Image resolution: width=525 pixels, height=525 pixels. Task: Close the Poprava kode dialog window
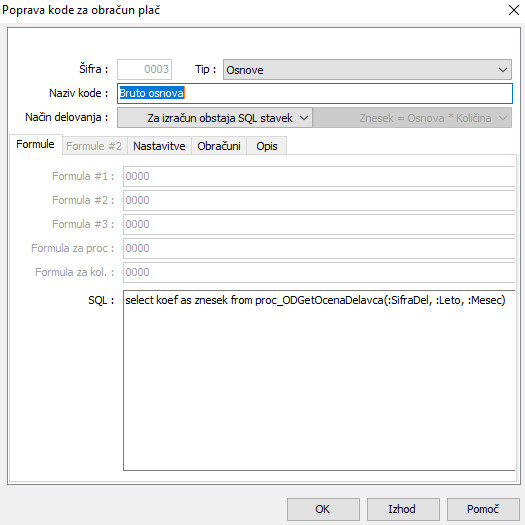click(x=514, y=10)
